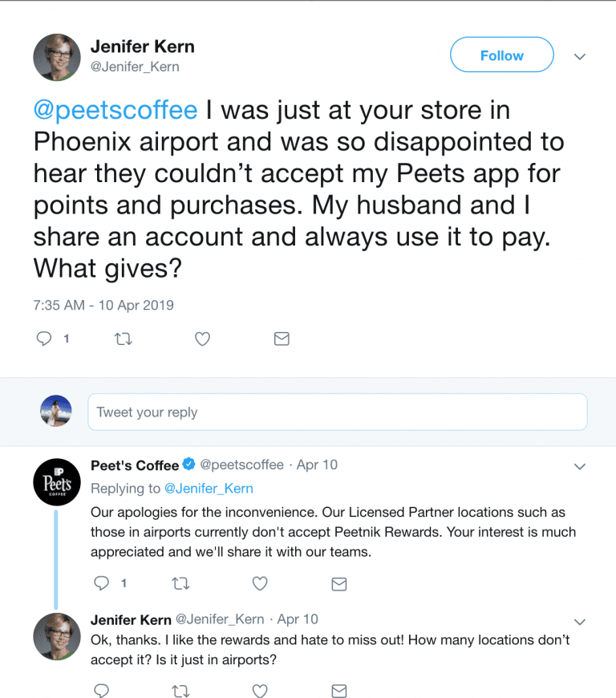The image size is (616, 698).
Task: Retweet the main Phoenix airport tweet
Action: 123,339
